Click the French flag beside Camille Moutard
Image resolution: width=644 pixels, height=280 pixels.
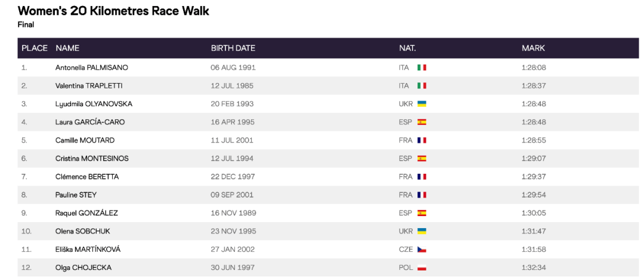(x=422, y=140)
